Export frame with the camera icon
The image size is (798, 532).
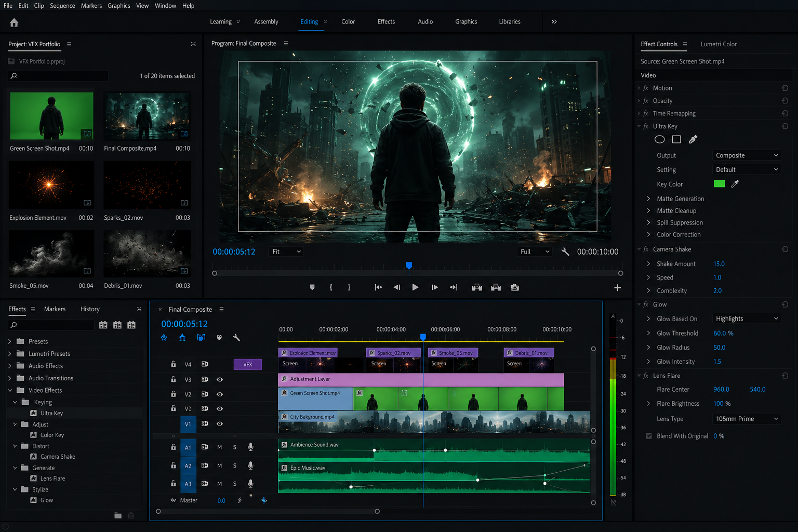(x=515, y=287)
